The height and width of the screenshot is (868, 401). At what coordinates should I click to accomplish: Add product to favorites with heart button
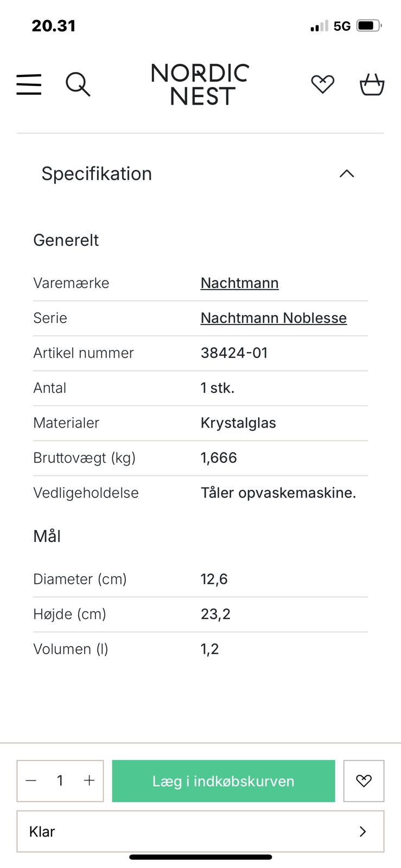click(364, 781)
